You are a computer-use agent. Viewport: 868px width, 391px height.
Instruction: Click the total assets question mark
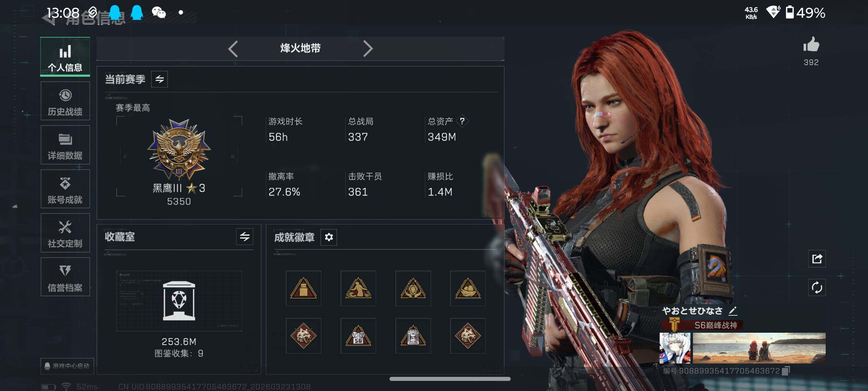pyautogui.click(x=462, y=121)
